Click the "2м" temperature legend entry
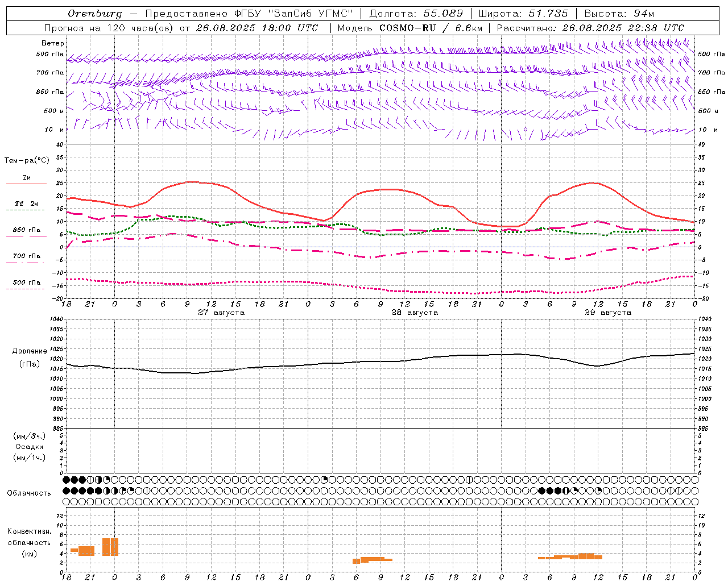The width and height of the screenshot is (728, 582). coord(27,178)
